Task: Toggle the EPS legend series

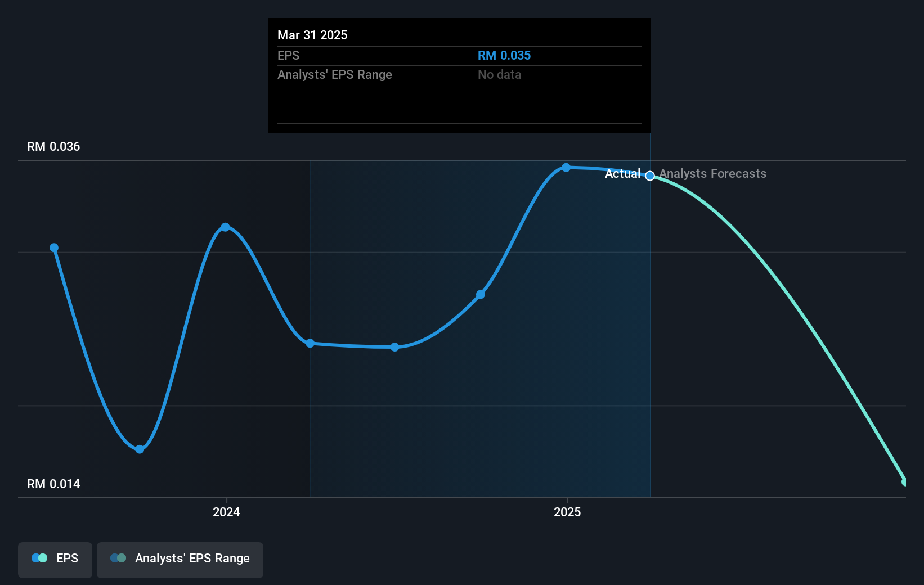Action: pos(55,560)
